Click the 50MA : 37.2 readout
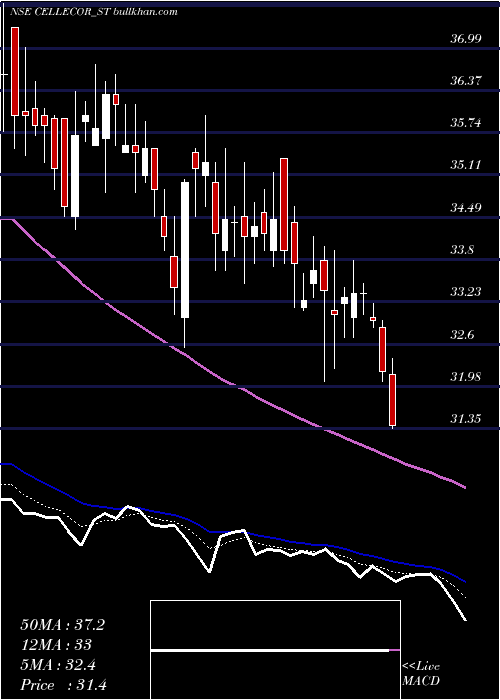 (63, 625)
